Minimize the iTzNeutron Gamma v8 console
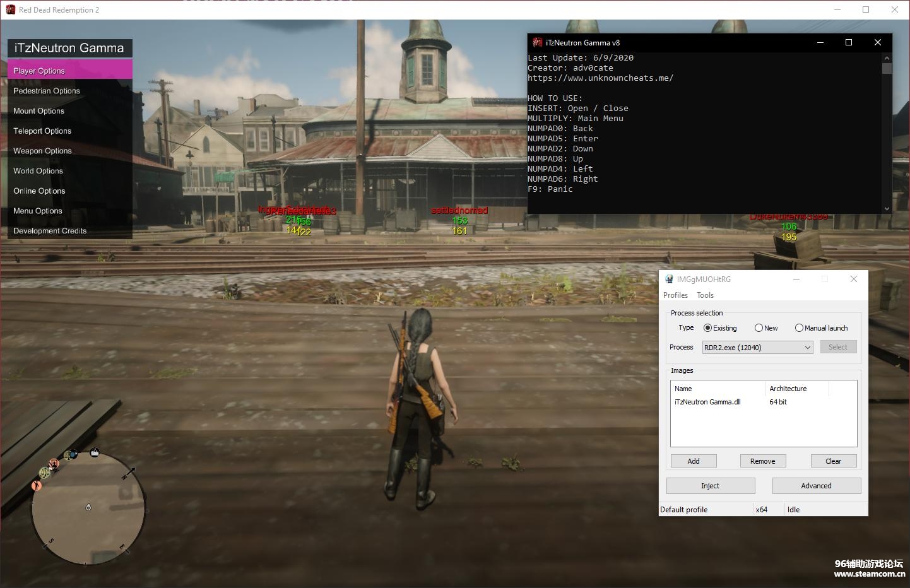Screen dimensions: 910x588 click(820, 42)
